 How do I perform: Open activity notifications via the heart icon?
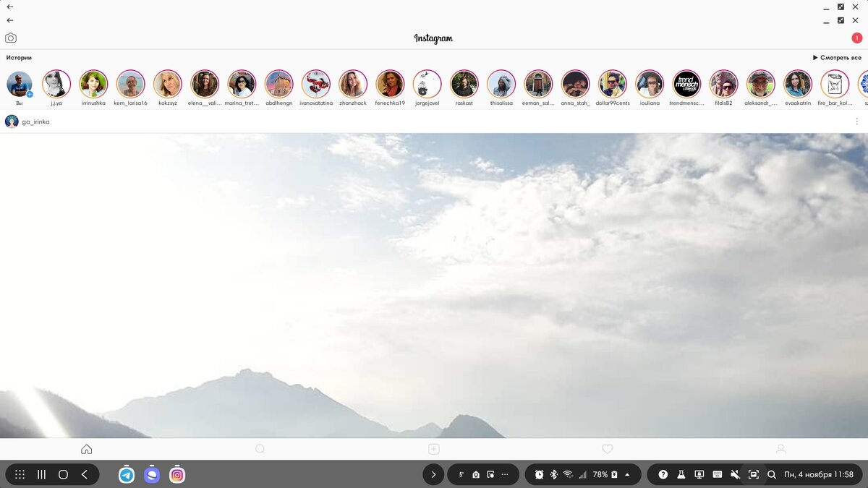607,448
